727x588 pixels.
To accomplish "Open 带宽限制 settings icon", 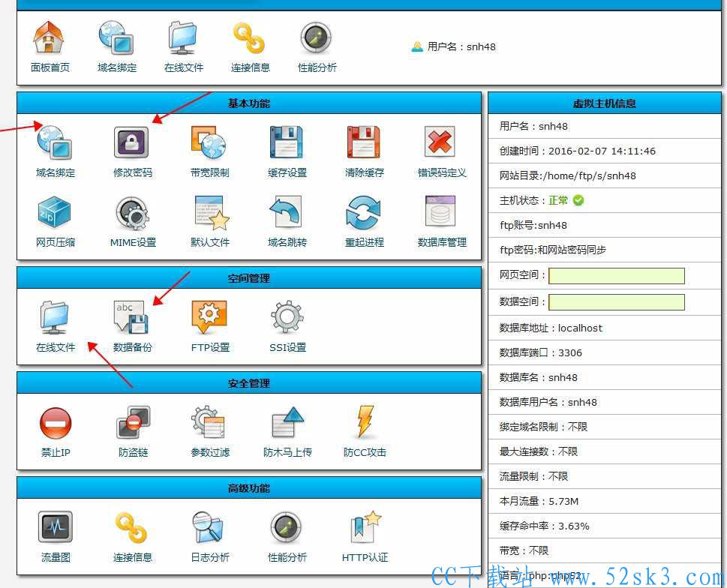I will coord(209,142).
